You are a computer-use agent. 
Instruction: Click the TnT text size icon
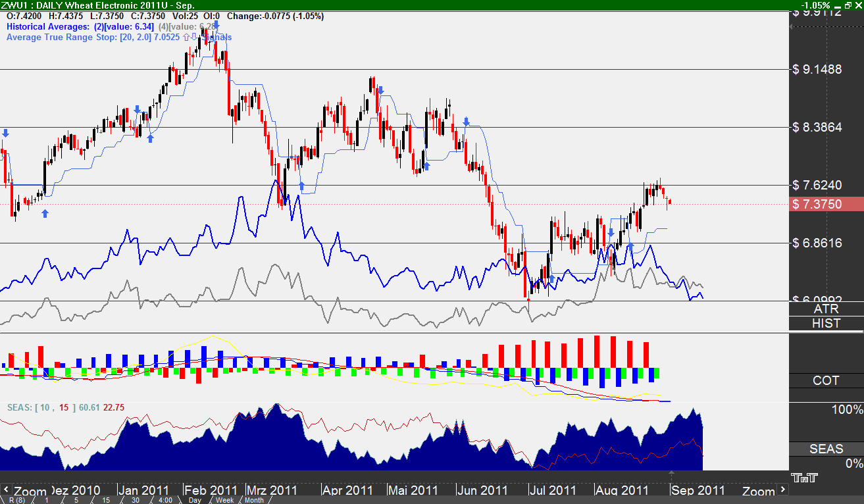point(805,478)
